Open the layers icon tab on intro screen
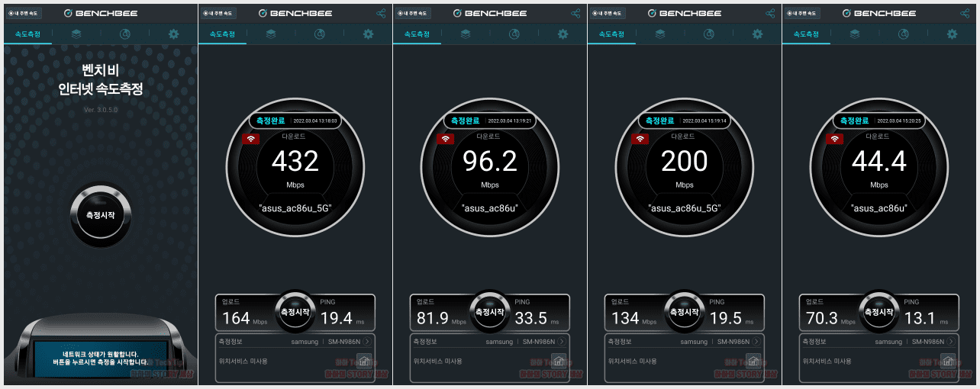This screenshot has height=389, width=980. coord(76,34)
